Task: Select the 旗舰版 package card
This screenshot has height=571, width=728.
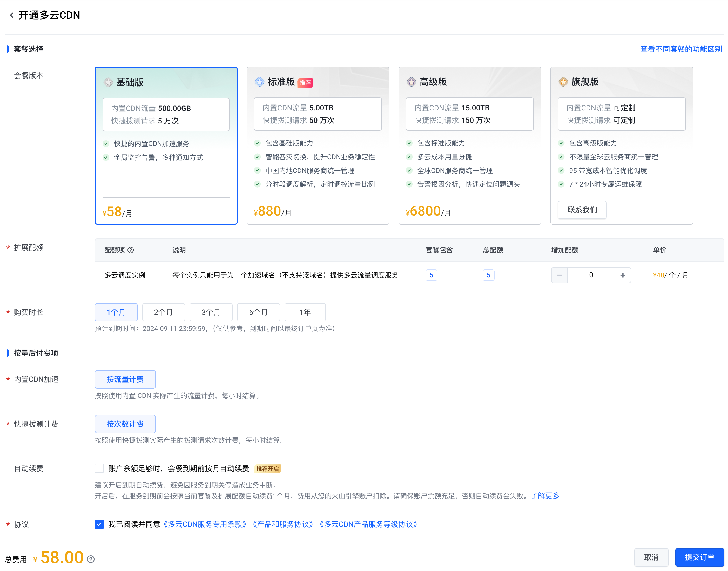Action: point(622,146)
